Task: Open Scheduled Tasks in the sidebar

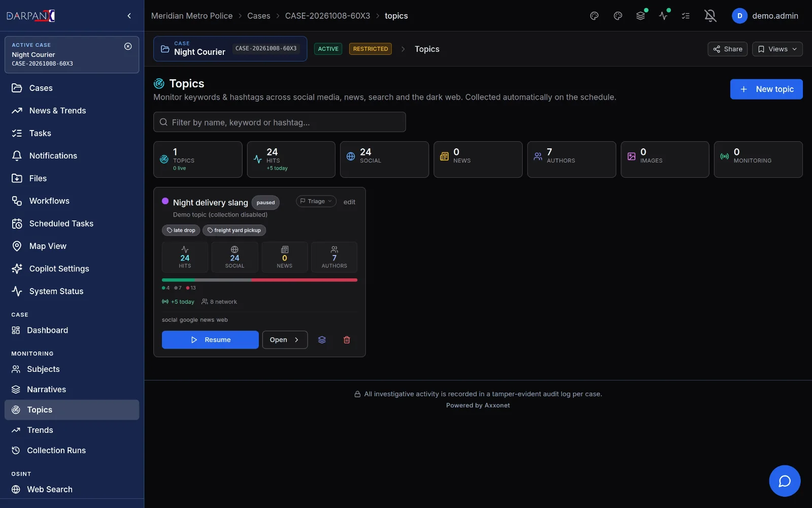Action: coord(72,224)
